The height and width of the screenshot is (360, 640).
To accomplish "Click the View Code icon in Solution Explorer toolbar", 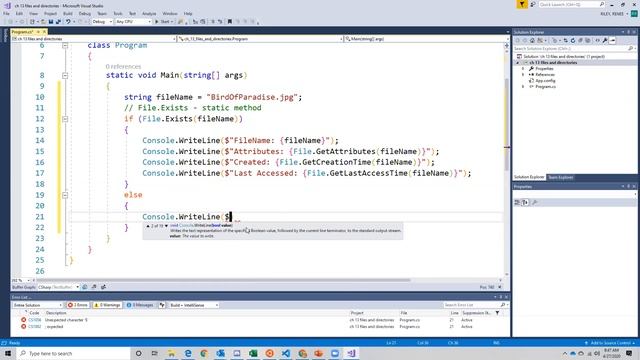I will (598, 40).
